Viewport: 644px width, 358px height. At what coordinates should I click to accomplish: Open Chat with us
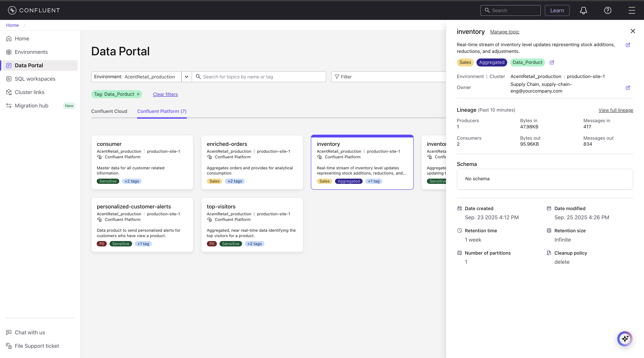[x=30, y=332]
